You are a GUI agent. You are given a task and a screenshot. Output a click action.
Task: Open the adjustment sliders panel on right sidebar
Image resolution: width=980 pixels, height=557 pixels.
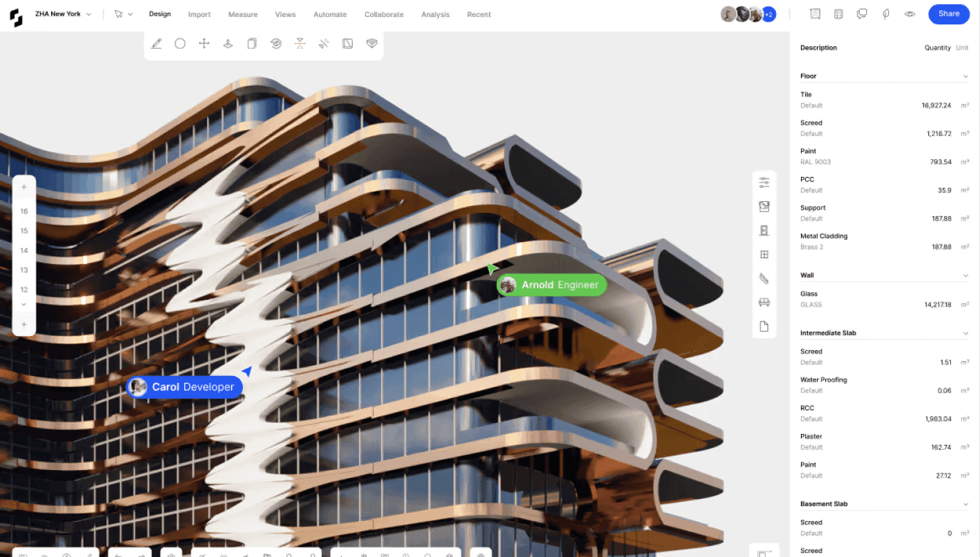[764, 182]
